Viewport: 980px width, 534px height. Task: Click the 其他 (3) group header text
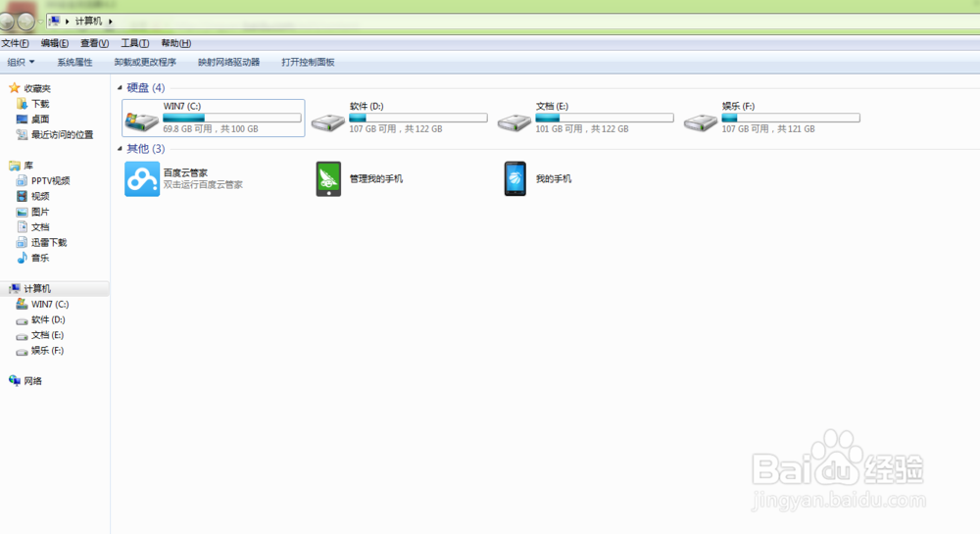(146, 149)
